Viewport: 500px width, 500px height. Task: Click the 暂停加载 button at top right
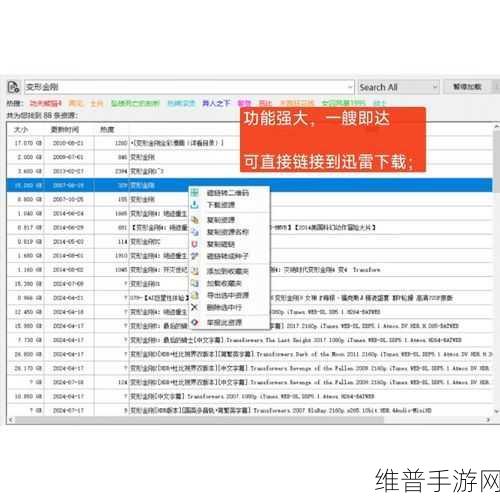[467, 87]
